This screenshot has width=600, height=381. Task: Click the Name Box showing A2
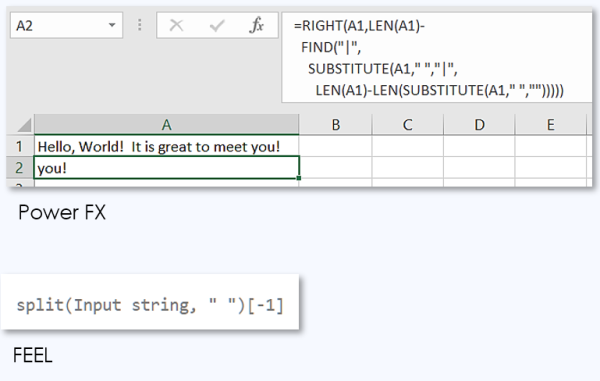click(x=67, y=25)
